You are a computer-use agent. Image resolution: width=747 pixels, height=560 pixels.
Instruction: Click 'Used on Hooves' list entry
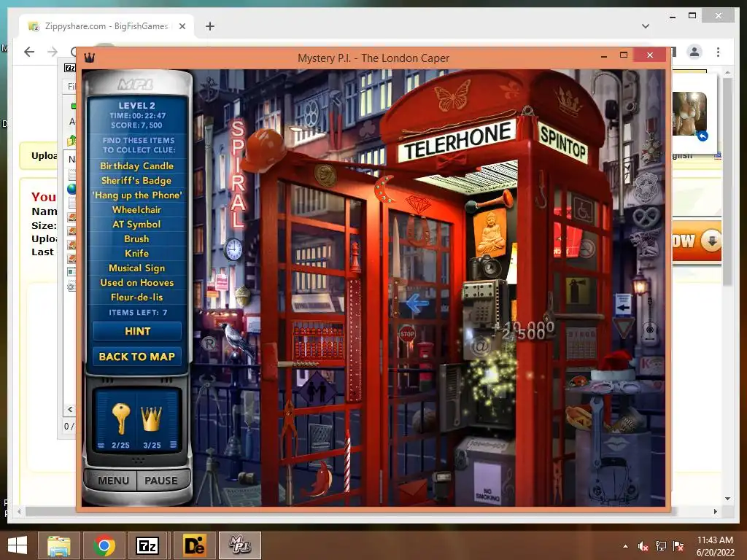[x=136, y=282]
